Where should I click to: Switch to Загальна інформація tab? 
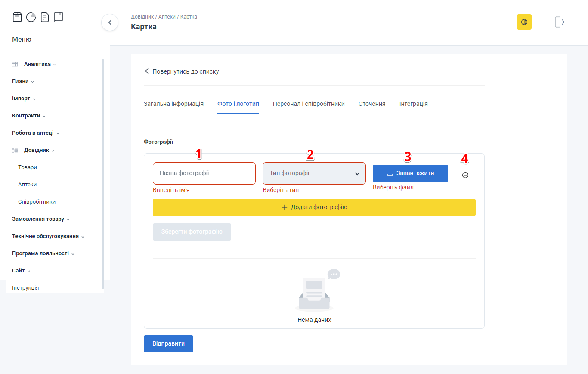pyautogui.click(x=173, y=104)
